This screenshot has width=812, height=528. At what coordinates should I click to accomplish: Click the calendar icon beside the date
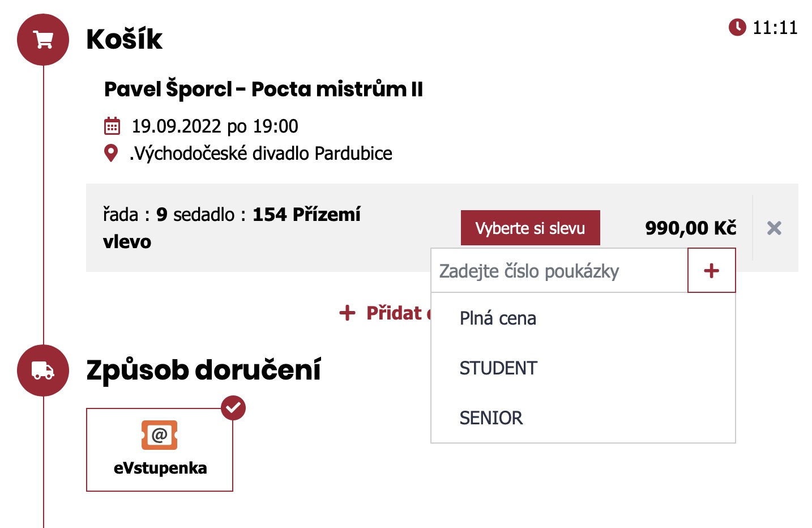(112, 126)
